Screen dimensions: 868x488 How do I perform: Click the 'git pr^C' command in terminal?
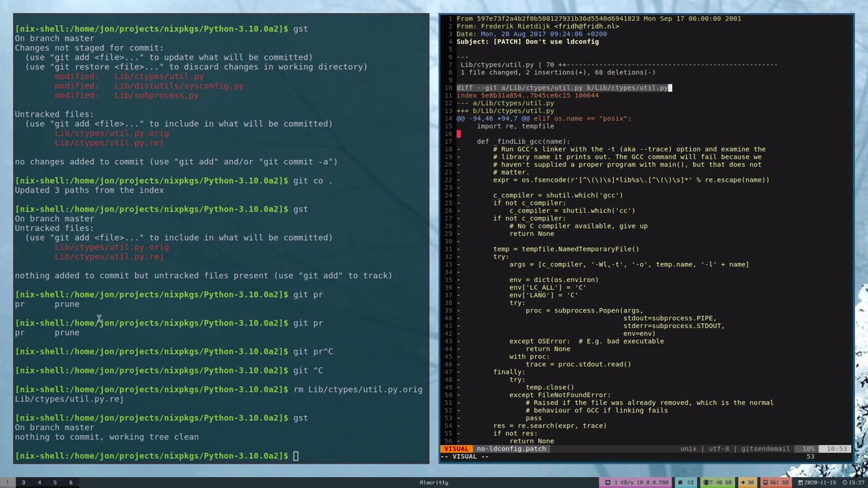(x=313, y=351)
